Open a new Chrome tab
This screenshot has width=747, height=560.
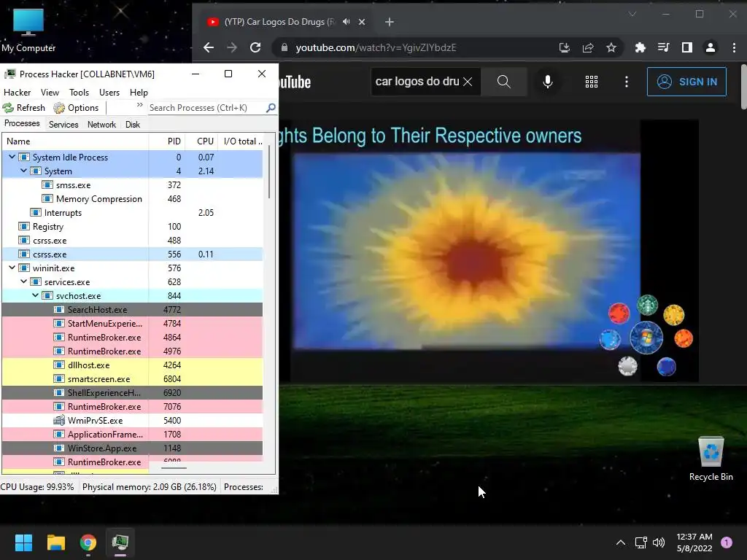pos(390,22)
